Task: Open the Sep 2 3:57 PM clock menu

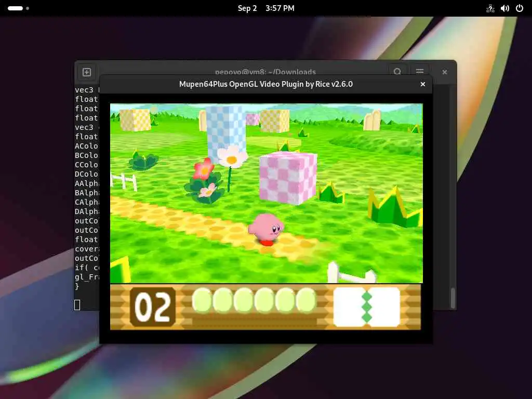Action: coord(266,8)
